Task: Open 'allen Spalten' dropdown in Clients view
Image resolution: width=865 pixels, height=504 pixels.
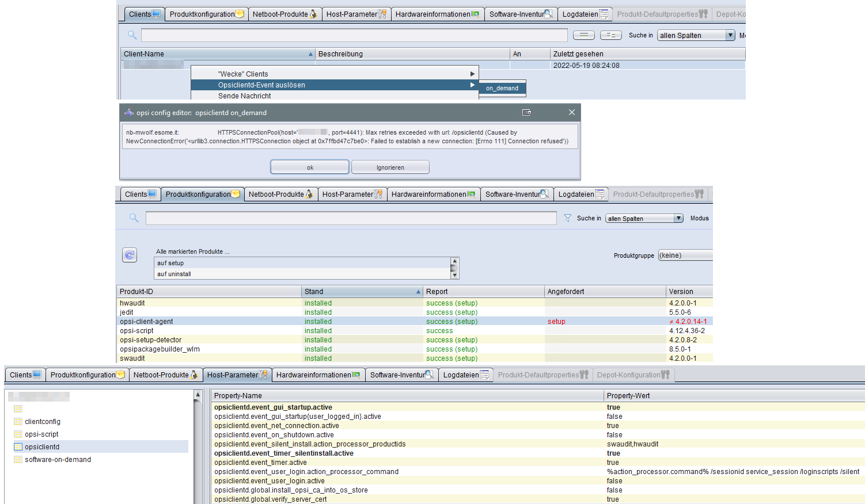Action: tap(730, 35)
